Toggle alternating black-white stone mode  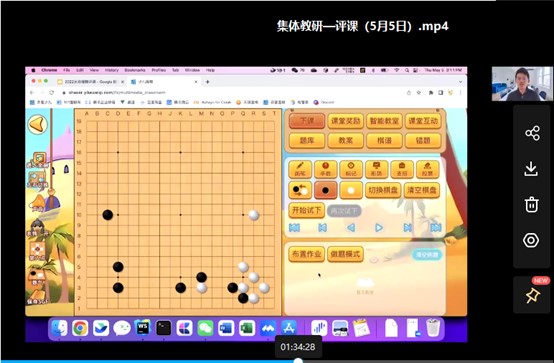pos(300,190)
